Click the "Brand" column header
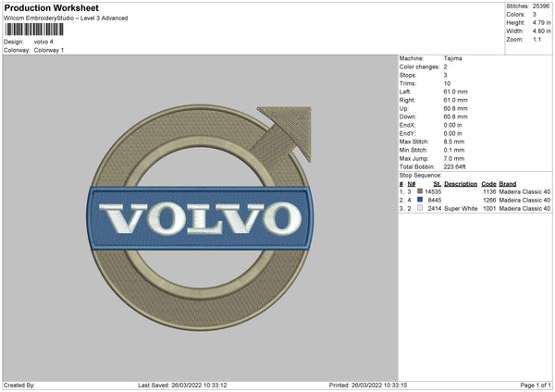 (x=508, y=184)
